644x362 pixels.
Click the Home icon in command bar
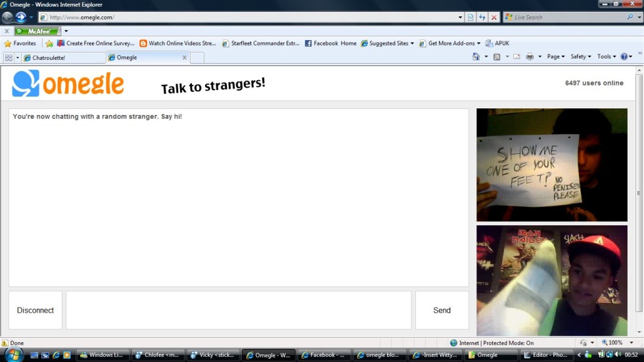[476, 57]
